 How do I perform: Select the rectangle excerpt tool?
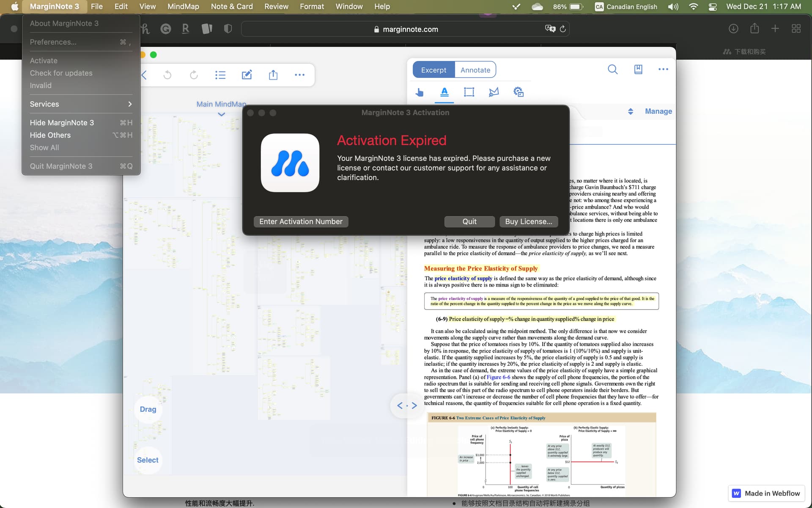(x=469, y=92)
